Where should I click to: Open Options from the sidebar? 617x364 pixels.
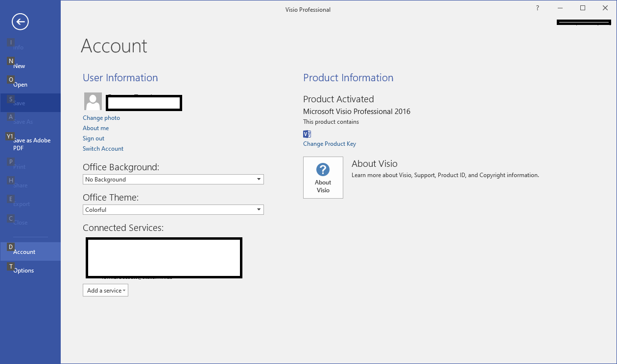[30, 271]
